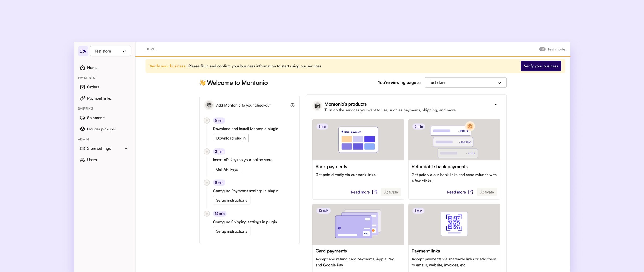
Task: Mark the Insert API keys step circle
Action: 207,151
